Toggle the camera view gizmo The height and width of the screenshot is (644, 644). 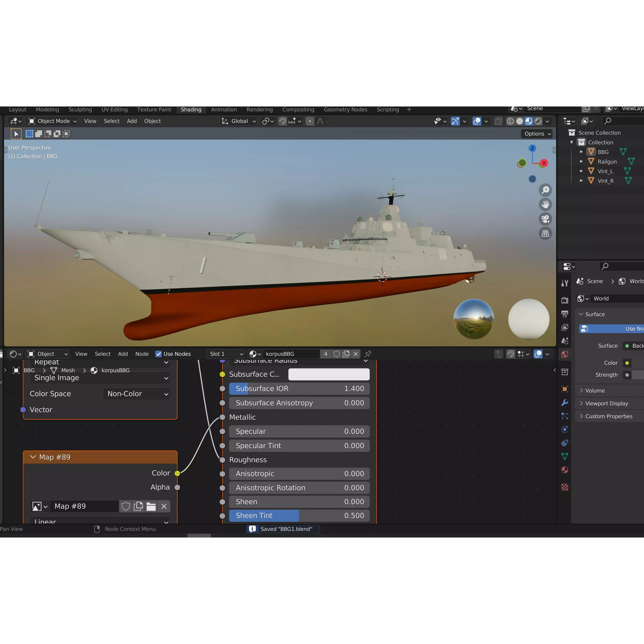pyautogui.click(x=545, y=219)
